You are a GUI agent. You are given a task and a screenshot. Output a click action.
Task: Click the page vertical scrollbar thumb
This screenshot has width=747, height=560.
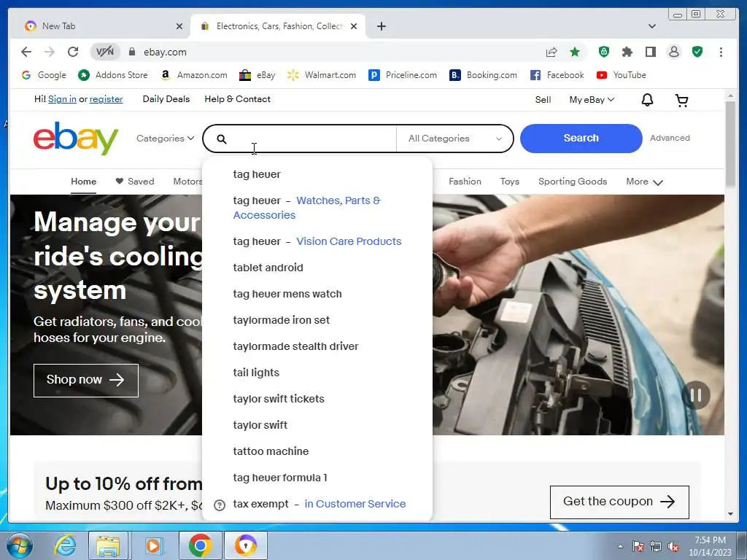pyautogui.click(x=731, y=144)
